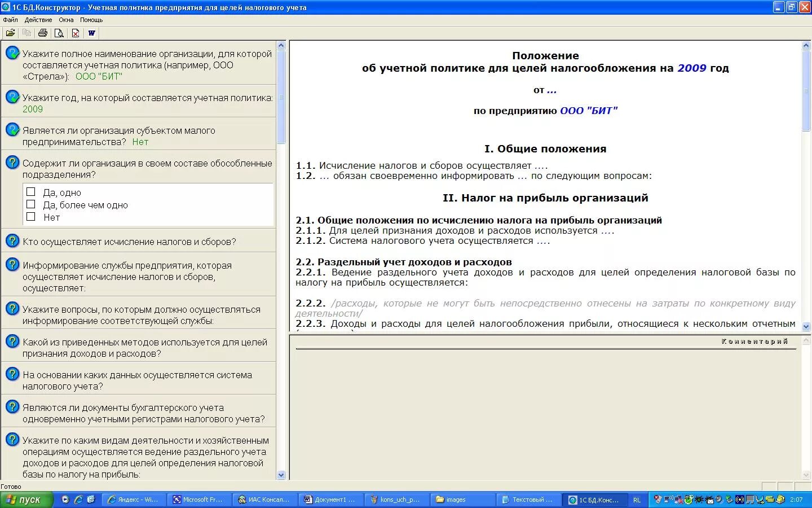Click document pane scrollbar up arrow
Image resolution: width=812 pixels, height=508 pixels.
coord(806,45)
